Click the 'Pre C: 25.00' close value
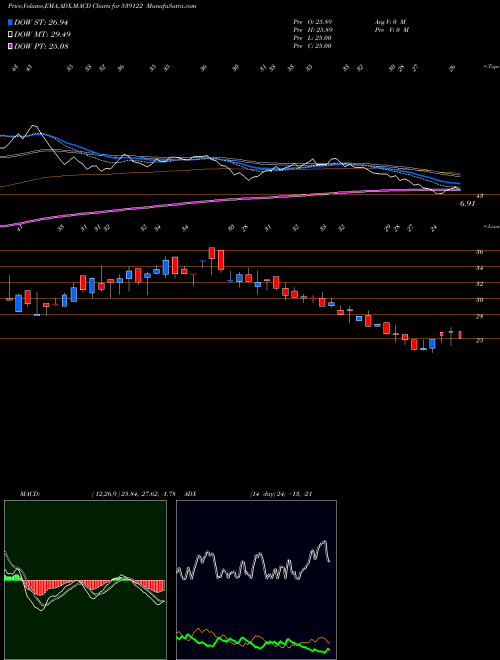The height and width of the screenshot is (660, 500). 313,46
